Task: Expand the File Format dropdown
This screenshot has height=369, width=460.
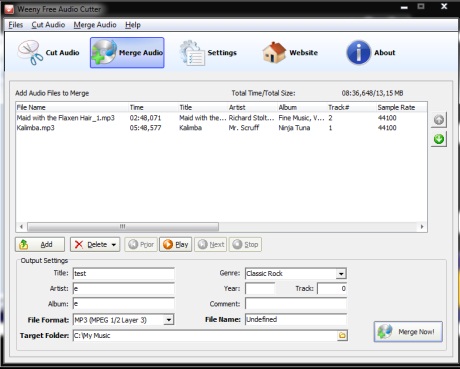Action: pos(169,320)
